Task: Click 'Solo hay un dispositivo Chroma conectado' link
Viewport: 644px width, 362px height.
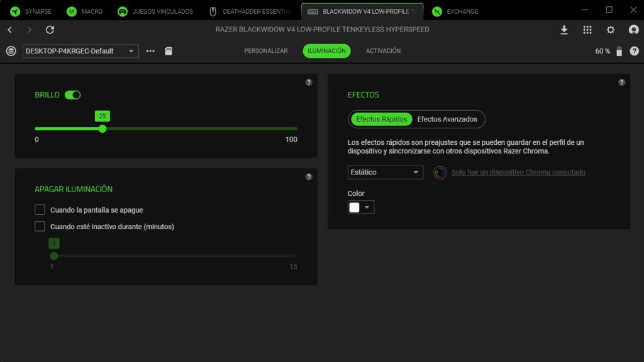Action: coord(518,173)
